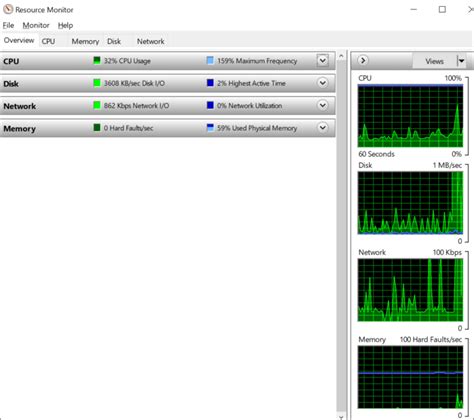This screenshot has height=420, width=474.
Task: Click the blue Highest Active Time legend square
Action: point(210,83)
